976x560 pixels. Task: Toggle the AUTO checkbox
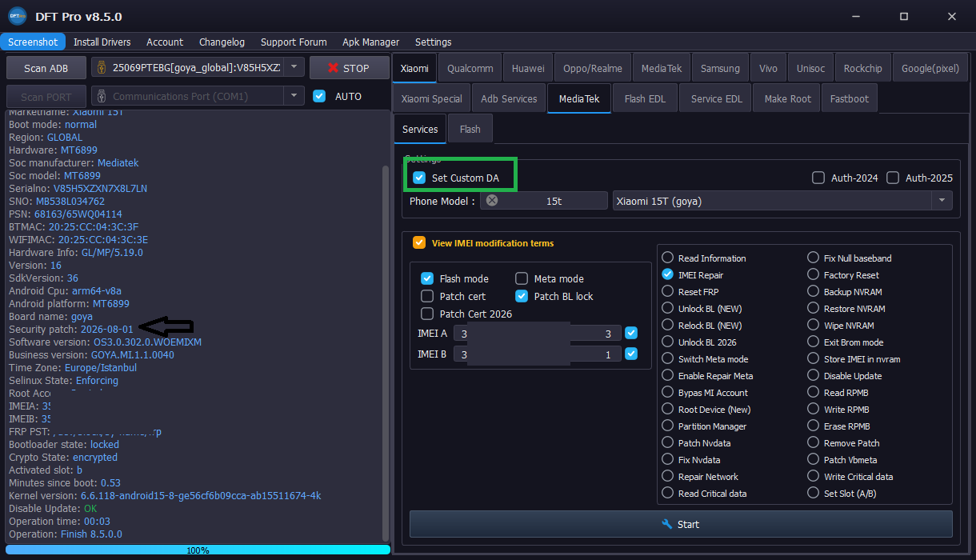(319, 96)
